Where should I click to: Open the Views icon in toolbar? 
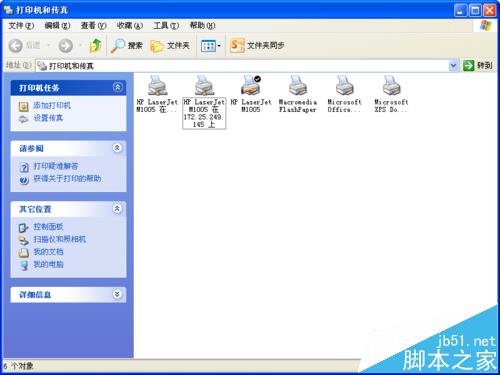(208, 46)
